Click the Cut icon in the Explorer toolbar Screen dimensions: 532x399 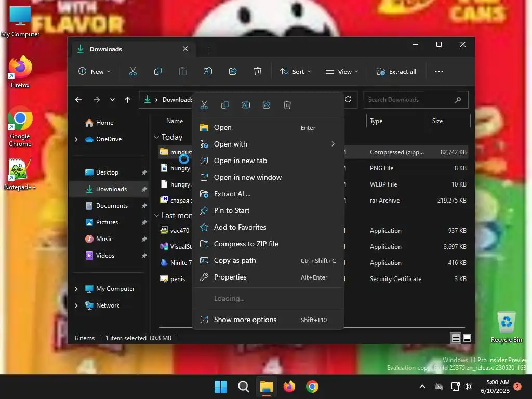pos(132,71)
